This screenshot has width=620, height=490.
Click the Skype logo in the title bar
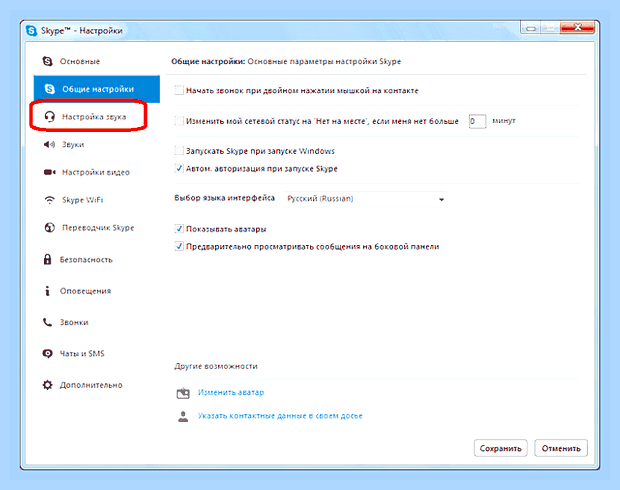[31, 30]
